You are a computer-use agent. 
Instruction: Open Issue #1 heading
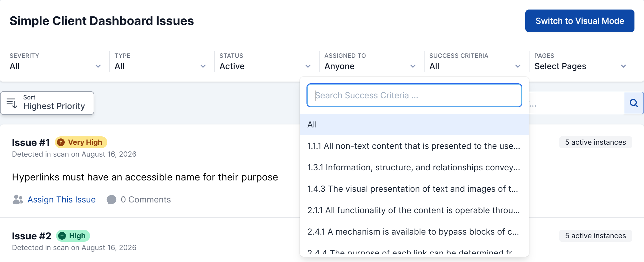pyautogui.click(x=31, y=143)
